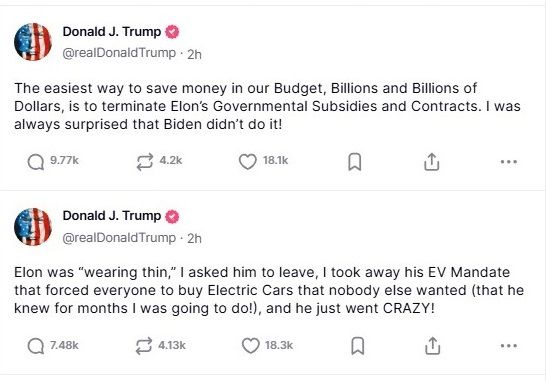
Task: Open Donald J. Trump name on second post
Action: (112, 216)
